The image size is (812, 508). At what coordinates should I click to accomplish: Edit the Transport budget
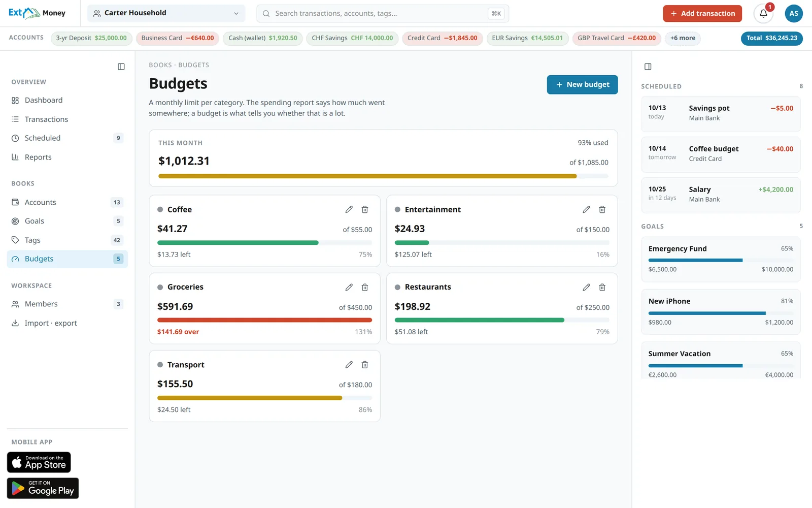click(x=349, y=365)
